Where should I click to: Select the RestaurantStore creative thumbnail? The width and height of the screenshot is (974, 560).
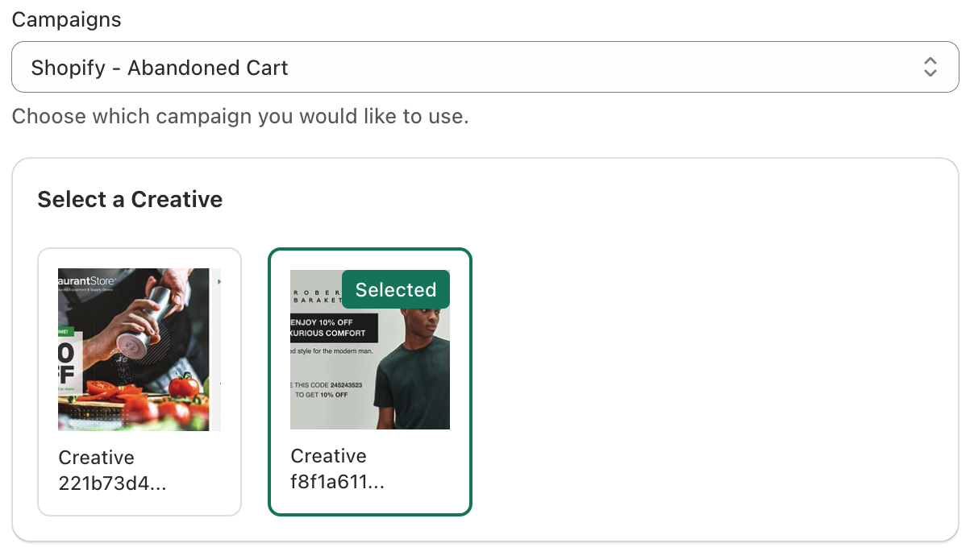coord(139,350)
